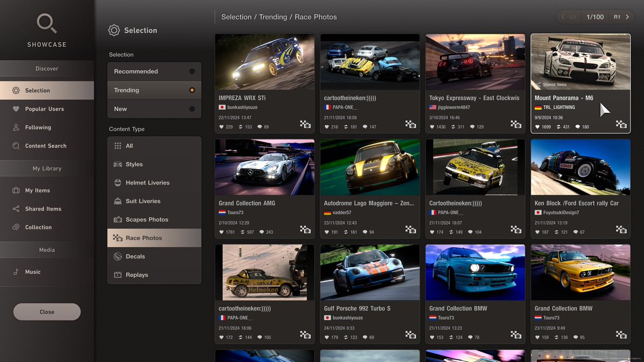This screenshot has width=644, height=362.
Task: Click the Music note icon
Action: point(16,272)
